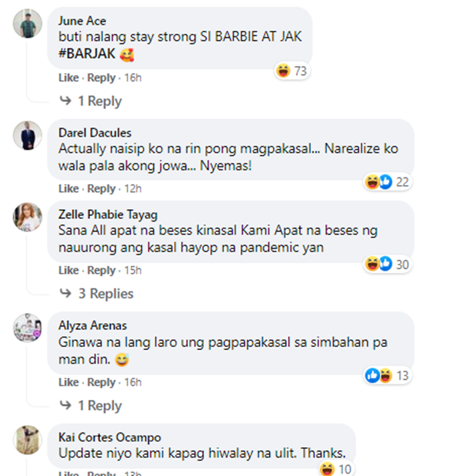View haha reactions on Kai Cortes Ocampo's comment

tap(336, 469)
